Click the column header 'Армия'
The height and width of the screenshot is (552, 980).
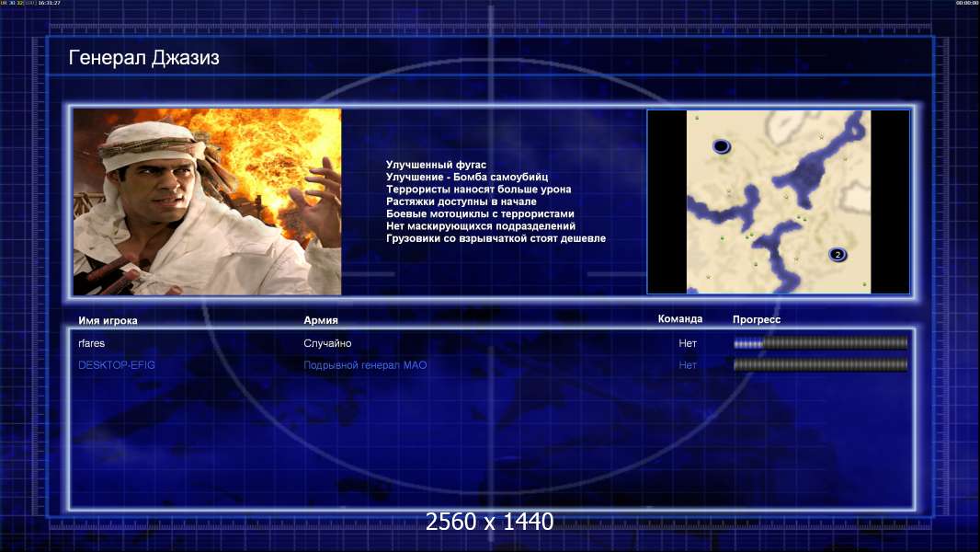pos(321,320)
